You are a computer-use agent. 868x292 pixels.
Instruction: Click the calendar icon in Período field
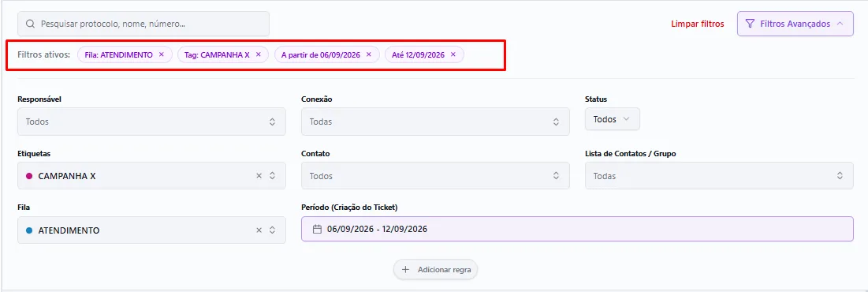click(x=317, y=229)
